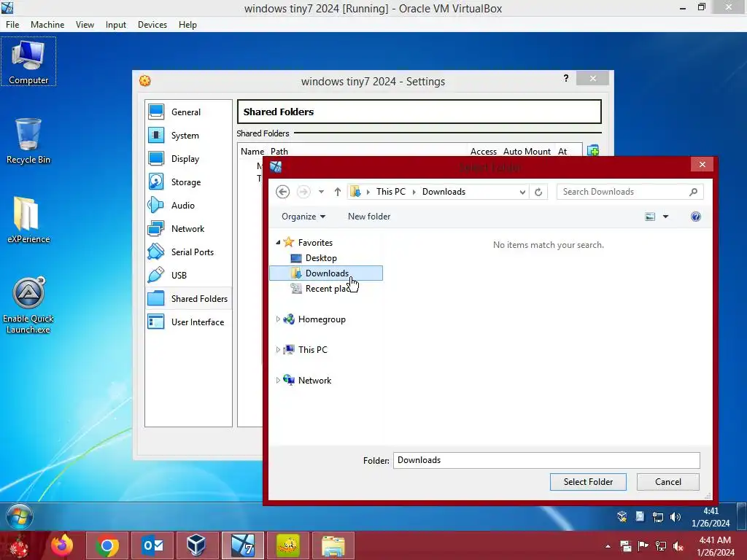
Task: Open the Devices menu
Action: 152,25
